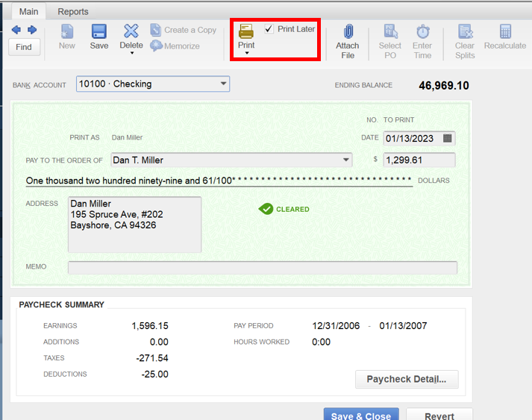Click the earnings value 1,596.15
The width and height of the screenshot is (532, 420).
150,326
